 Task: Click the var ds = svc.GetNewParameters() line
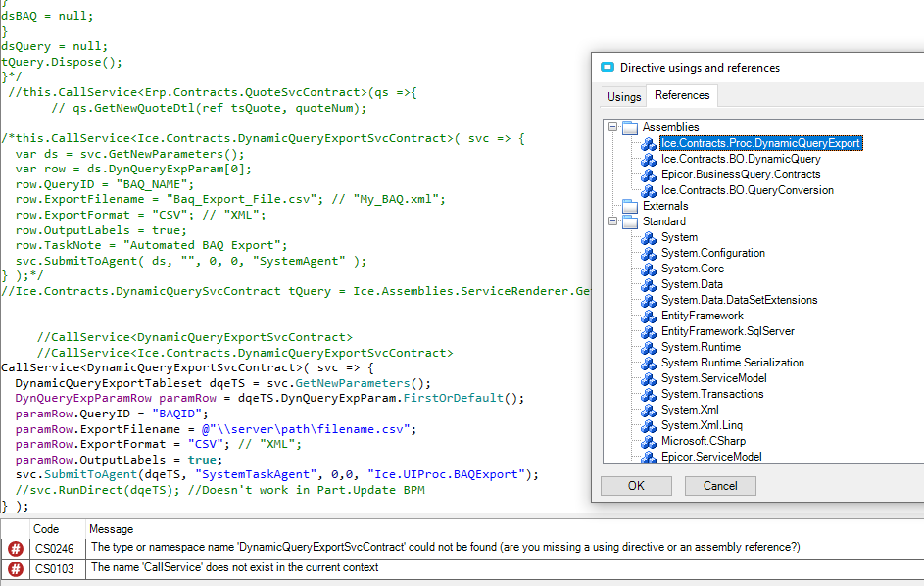pyautogui.click(x=129, y=154)
